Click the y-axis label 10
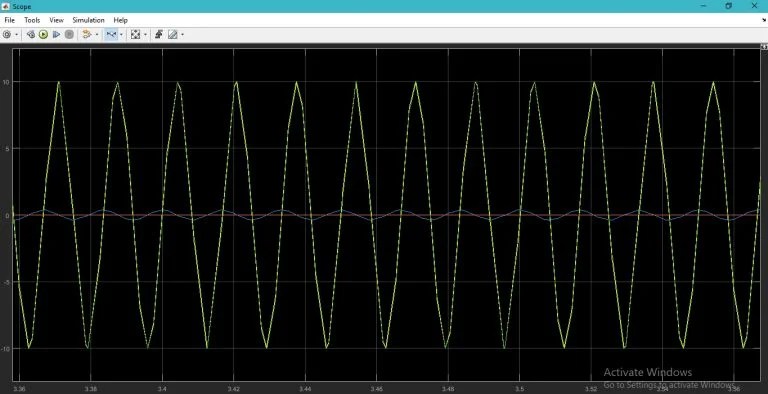The height and width of the screenshot is (394, 768). [x=5, y=82]
